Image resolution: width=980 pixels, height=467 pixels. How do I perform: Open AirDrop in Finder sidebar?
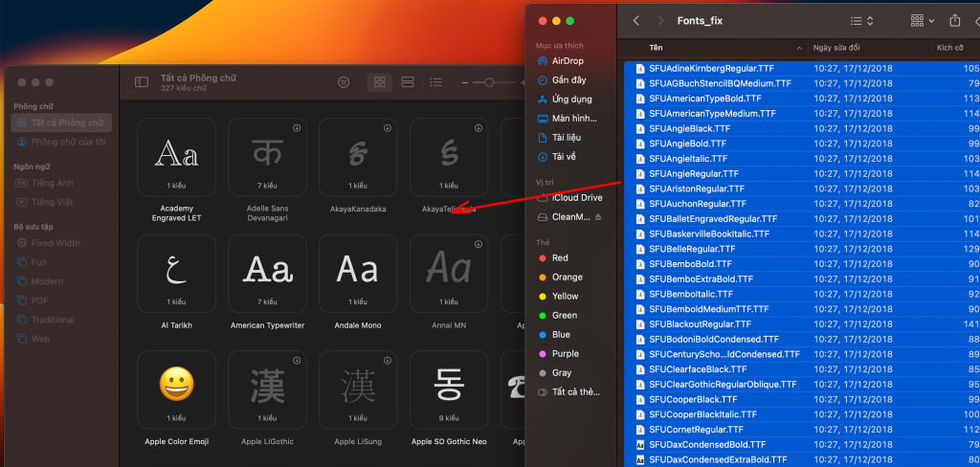(568, 60)
